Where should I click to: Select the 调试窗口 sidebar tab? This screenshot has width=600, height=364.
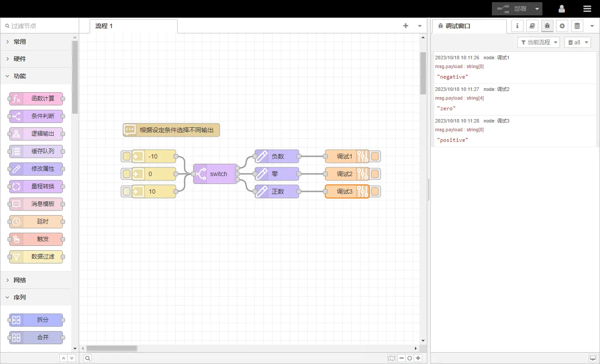(x=458, y=26)
